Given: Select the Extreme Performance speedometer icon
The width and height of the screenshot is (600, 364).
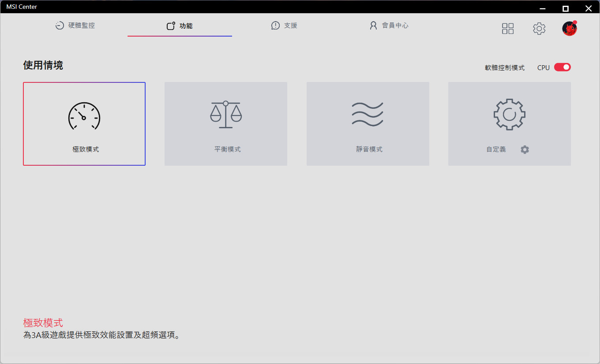Looking at the screenshot, I should coord(84,116).
